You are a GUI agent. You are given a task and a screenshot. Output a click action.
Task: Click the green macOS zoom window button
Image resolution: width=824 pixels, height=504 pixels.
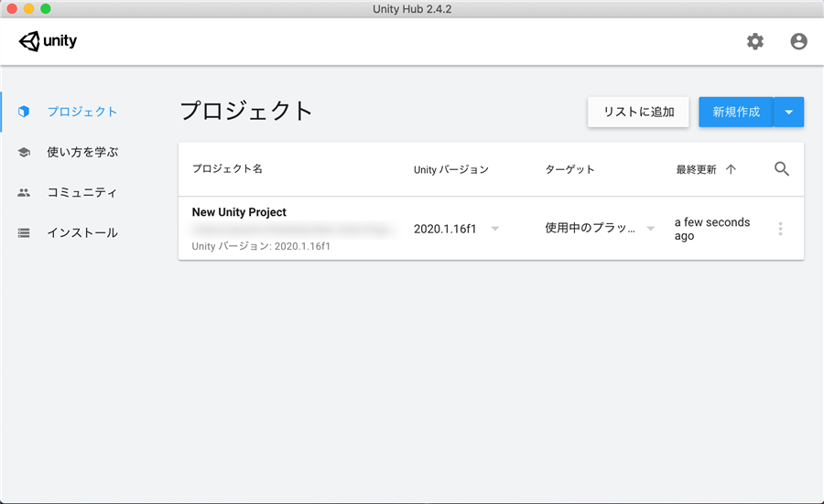pos(46,8)
